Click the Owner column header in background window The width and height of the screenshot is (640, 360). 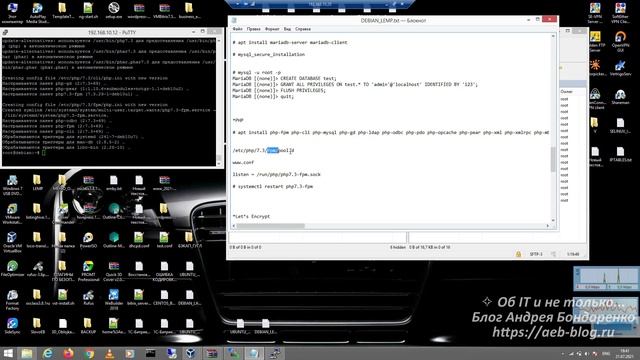(572, 91)
